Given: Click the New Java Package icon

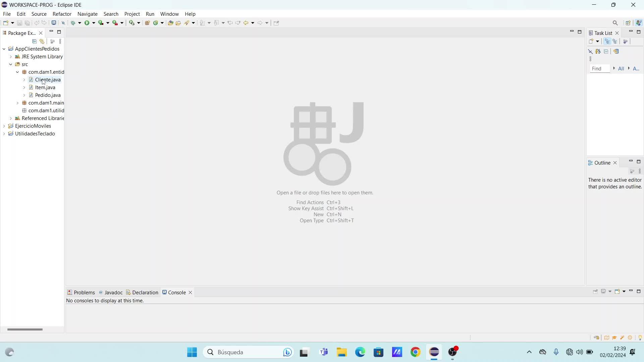Looking at the screenshot, I should (147, 23).
